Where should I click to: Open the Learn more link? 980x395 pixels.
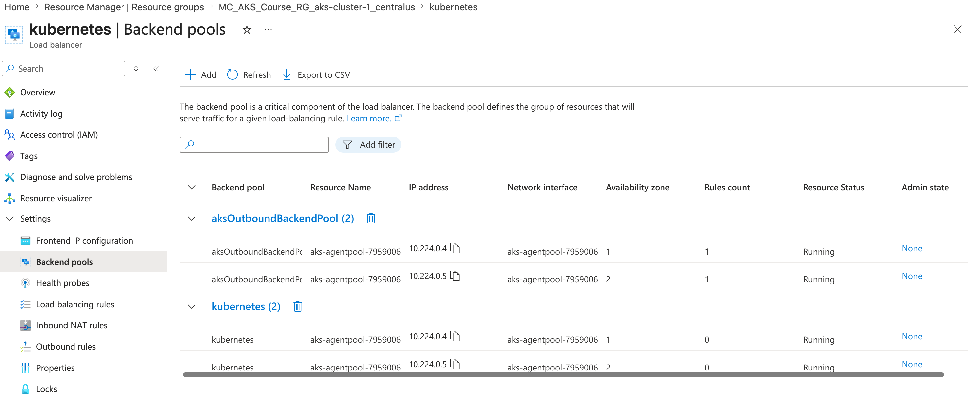374,118
